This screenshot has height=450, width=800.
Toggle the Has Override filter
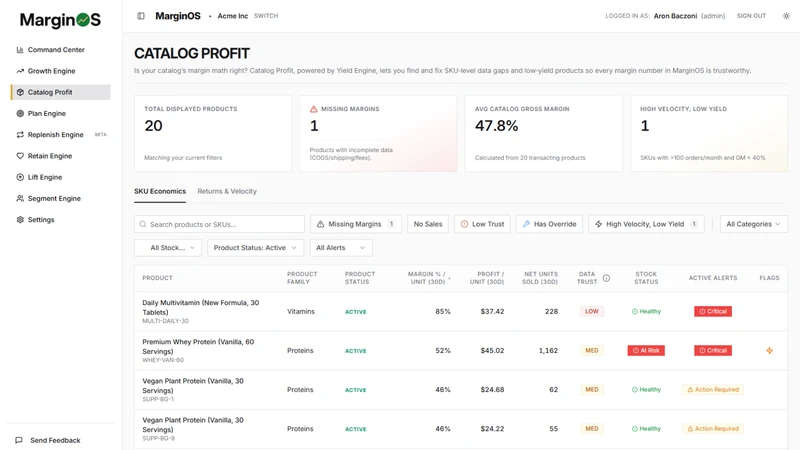[549, 224]
